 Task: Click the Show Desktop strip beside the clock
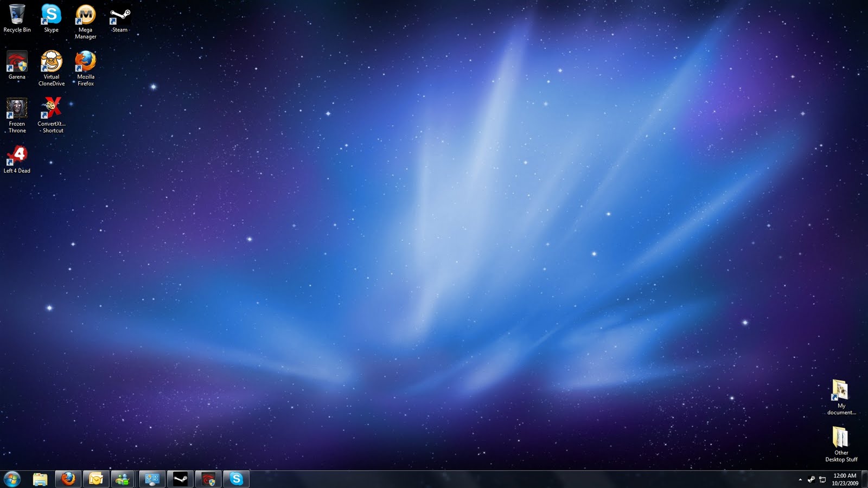click(864, 479)
